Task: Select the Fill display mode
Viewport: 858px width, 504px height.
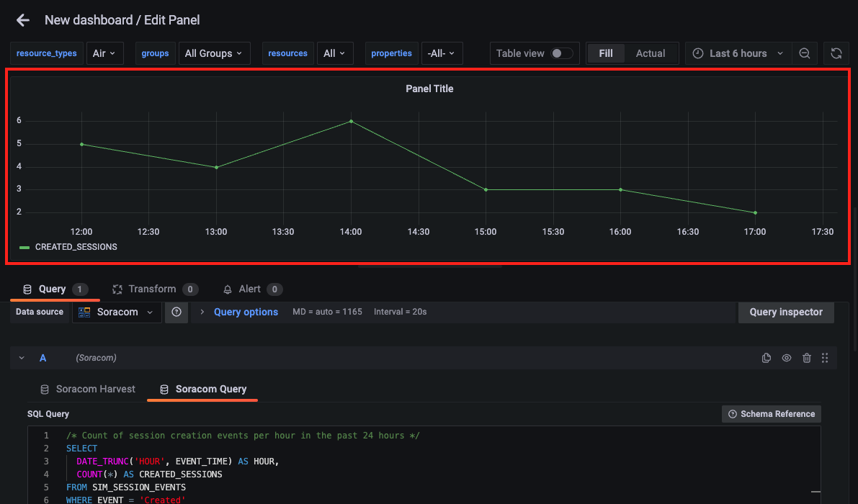Action: coord(606,53)
